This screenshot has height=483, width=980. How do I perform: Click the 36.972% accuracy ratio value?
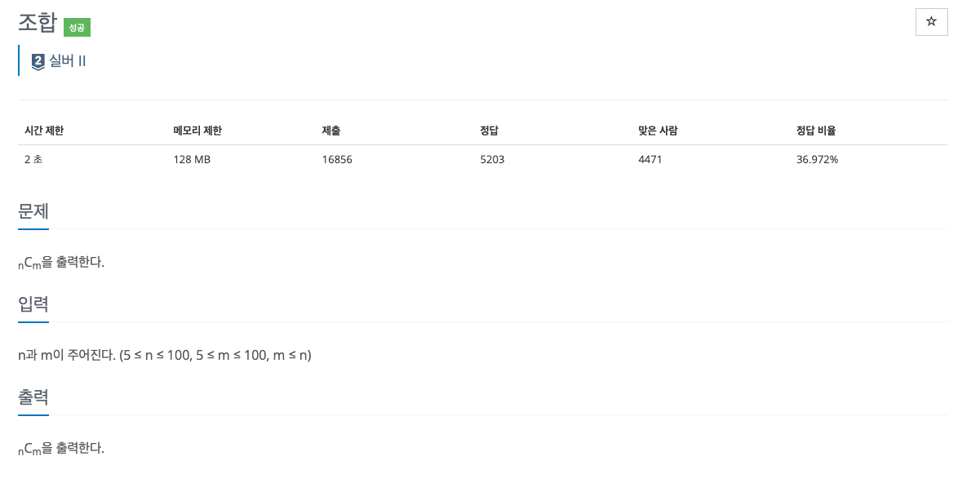pyautogui.click(x=817, y=159)
